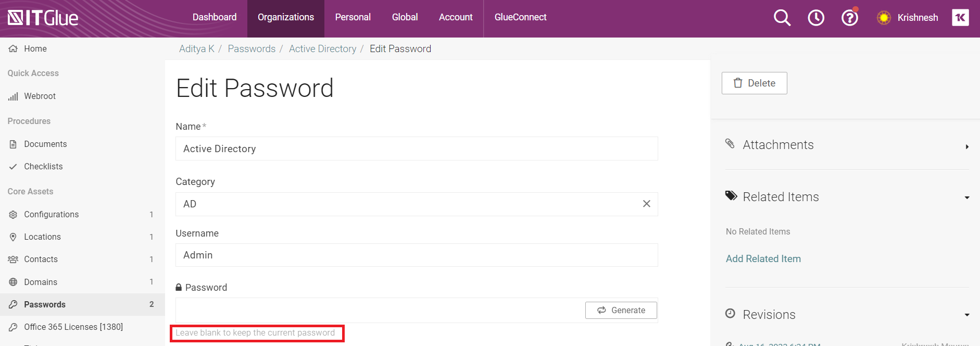Click the Generate password button
This screenshot has height=346, width=980.
(621, 310)
